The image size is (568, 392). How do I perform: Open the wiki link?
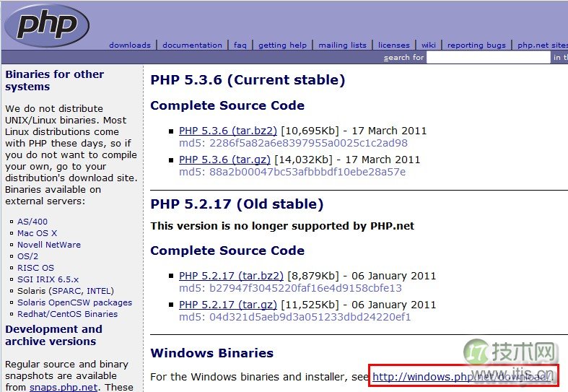429,45
